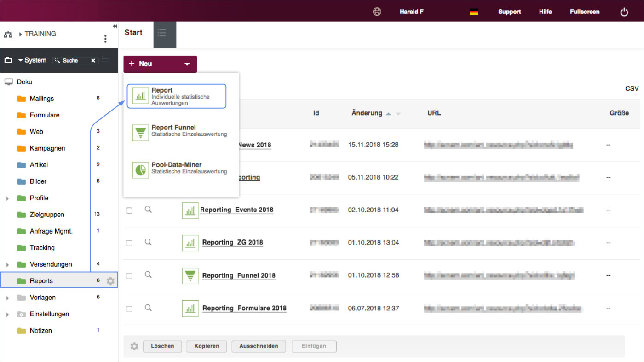Switch language via German flag icon

pyautogui.click(x=473, y=12)
